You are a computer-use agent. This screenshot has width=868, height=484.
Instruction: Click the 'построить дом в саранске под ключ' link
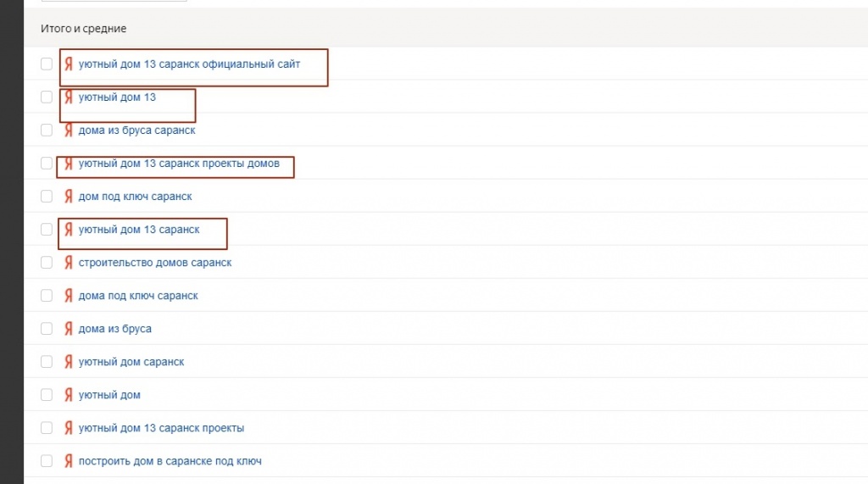(x=170, y=461)
